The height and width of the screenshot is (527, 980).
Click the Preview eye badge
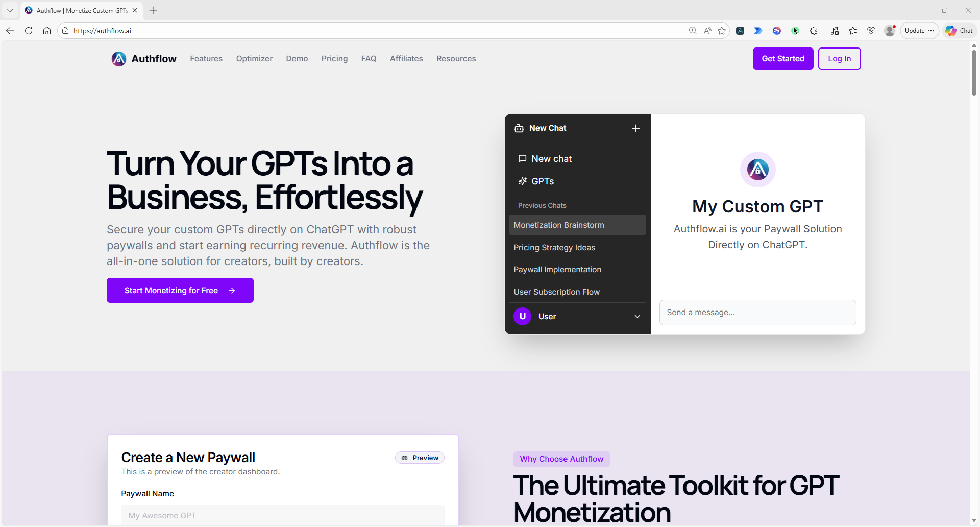click(420, 458)
